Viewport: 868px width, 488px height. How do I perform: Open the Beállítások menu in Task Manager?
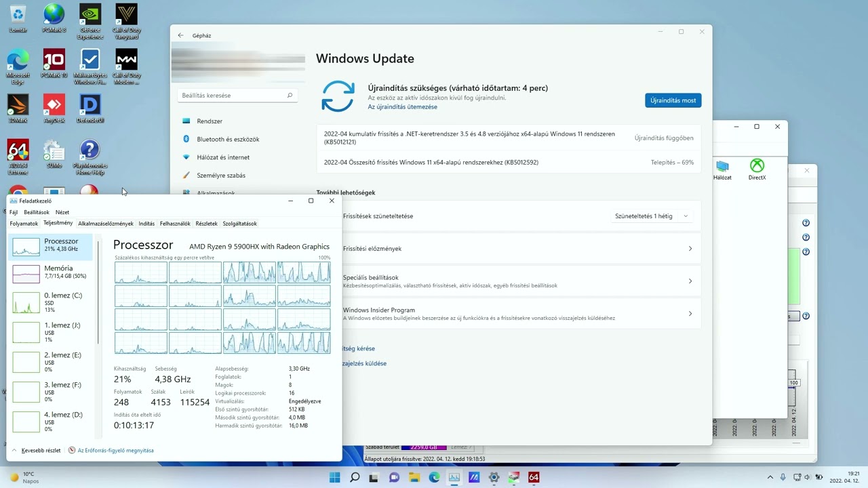(37, 212)
